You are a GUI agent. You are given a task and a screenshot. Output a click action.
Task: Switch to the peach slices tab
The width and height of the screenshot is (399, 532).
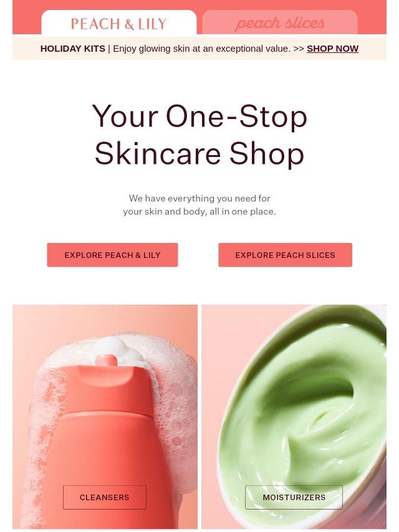(x=280, y=22)
